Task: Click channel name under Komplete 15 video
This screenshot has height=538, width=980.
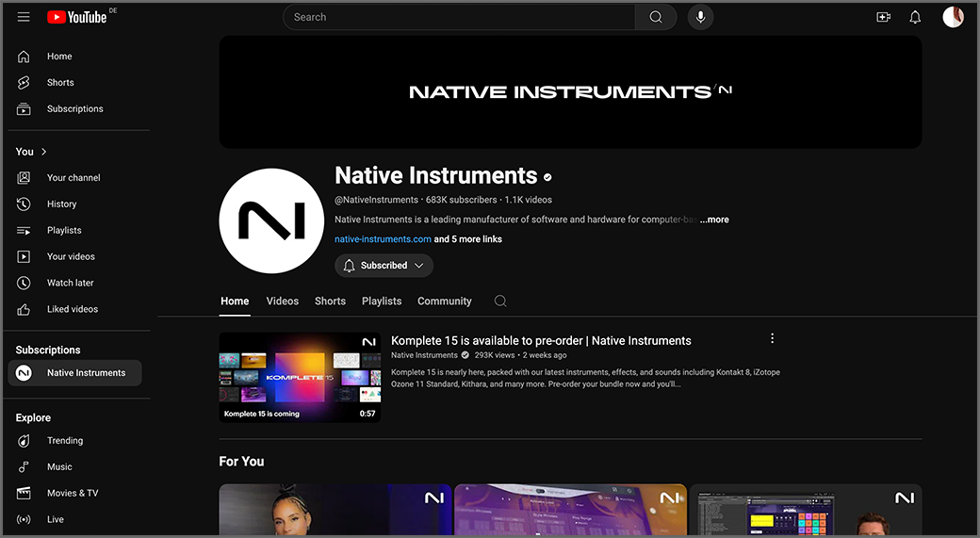Action: [424, 355]
